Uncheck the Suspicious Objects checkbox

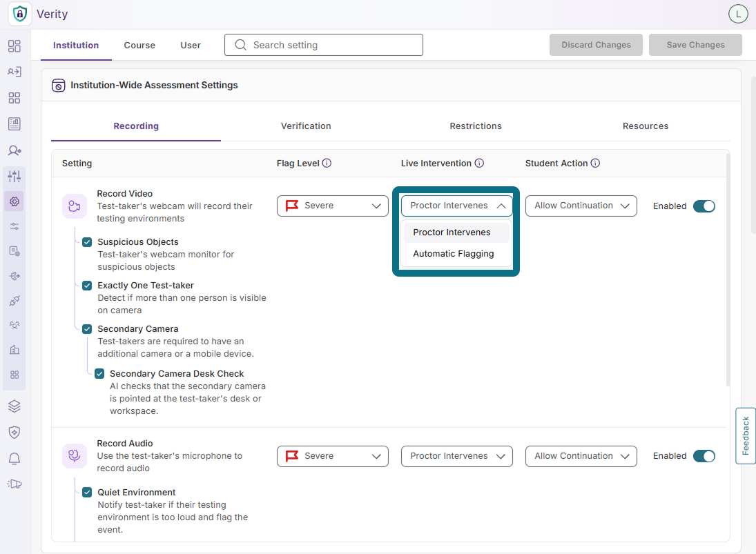pyautogui.click(x=87, y=242)
